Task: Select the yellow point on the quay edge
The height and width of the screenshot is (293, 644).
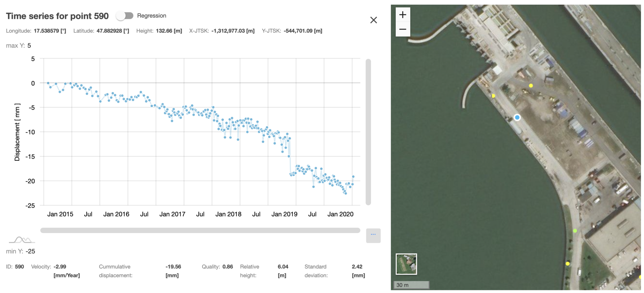Action: click(493, 96)
